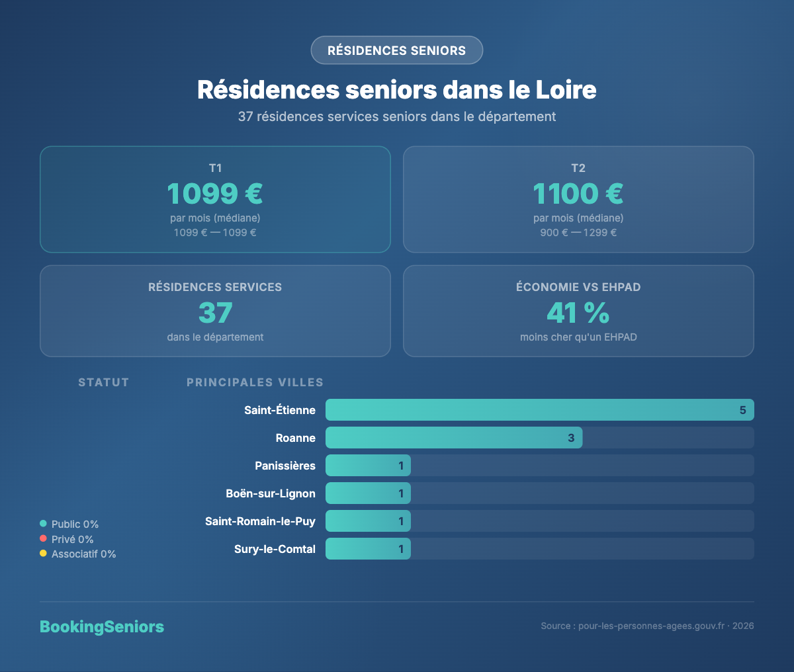Select the RÉSIDENCES SENIORS header pill

point(397,50)
